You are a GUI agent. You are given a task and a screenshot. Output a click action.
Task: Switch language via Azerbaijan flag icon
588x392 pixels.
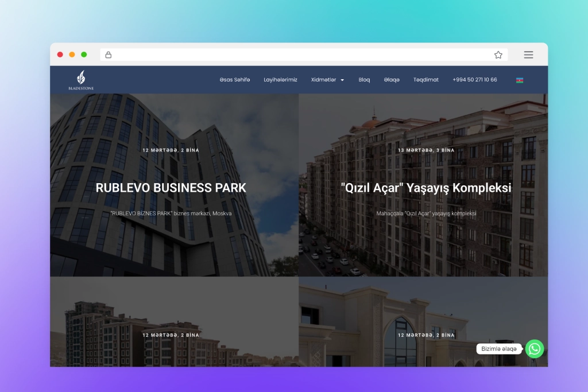[x=519, y=80]
